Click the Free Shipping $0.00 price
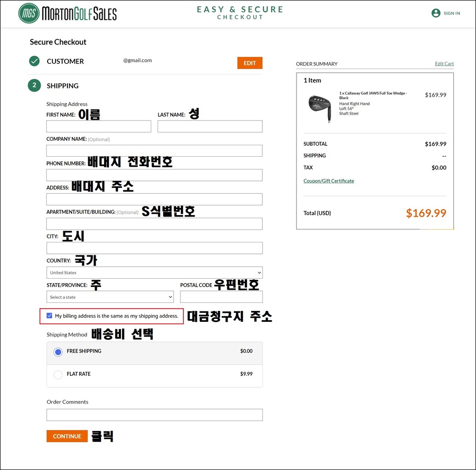 pos(246,351)
